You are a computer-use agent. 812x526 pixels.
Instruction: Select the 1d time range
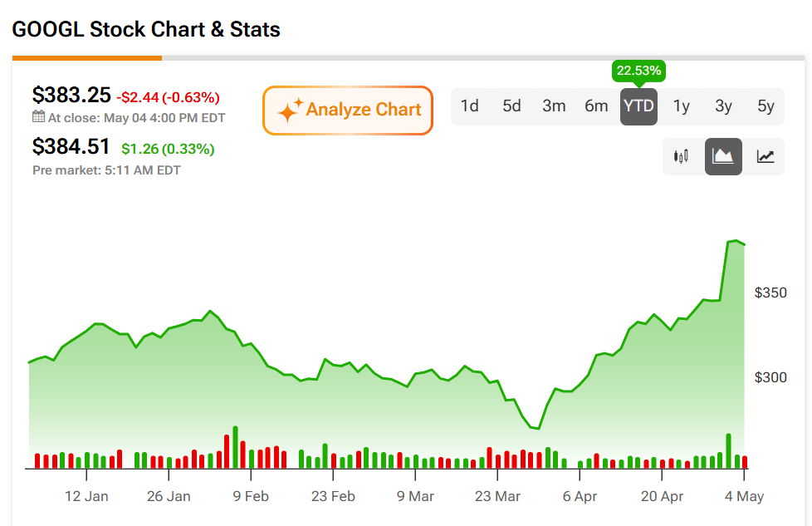coord(469,106)
